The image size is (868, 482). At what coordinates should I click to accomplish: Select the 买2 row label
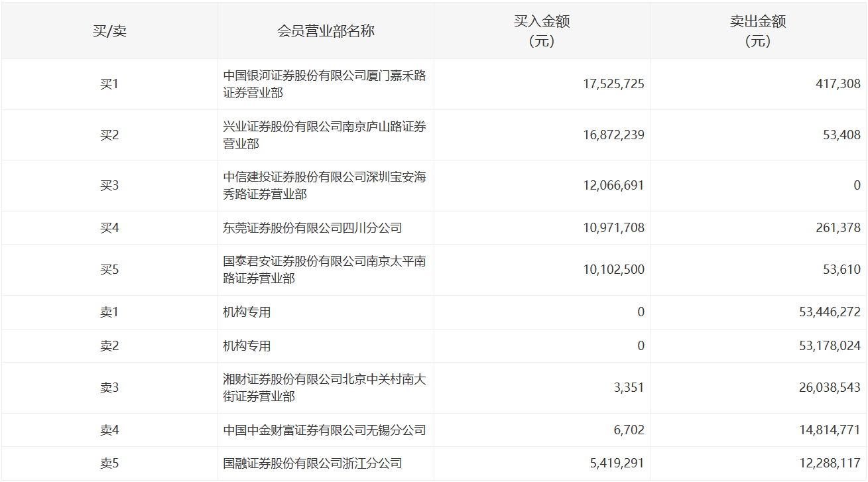(x=109, y=135)
